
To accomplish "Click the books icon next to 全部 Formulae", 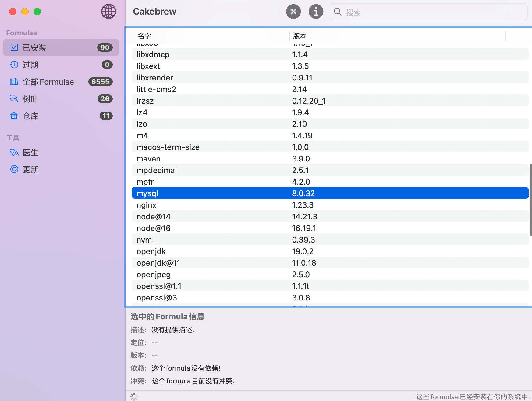I will [x=14, y=82].
